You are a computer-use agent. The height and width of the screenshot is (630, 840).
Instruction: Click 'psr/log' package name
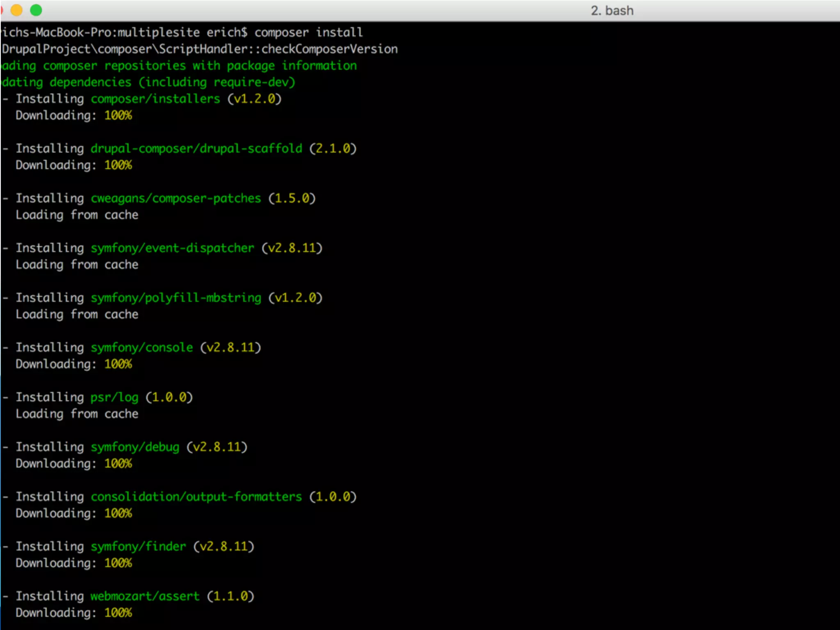point(114,397)
